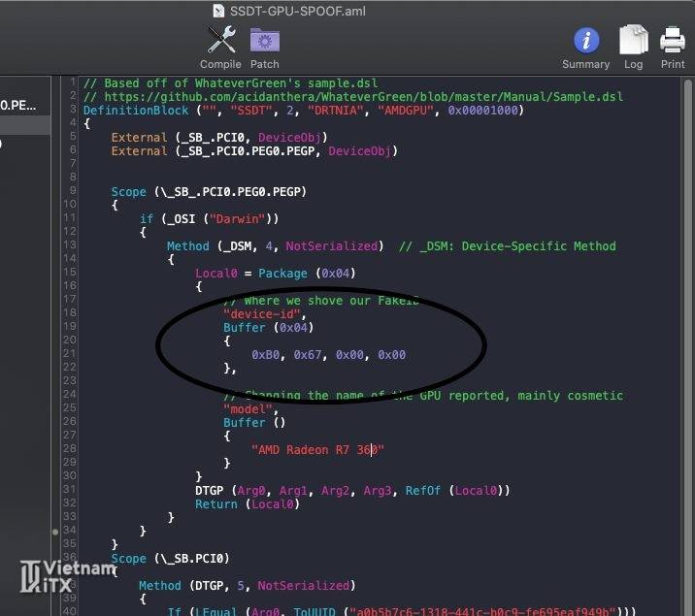
Task: Click the split divider dot beside line 34
Action: coord(55,532)
